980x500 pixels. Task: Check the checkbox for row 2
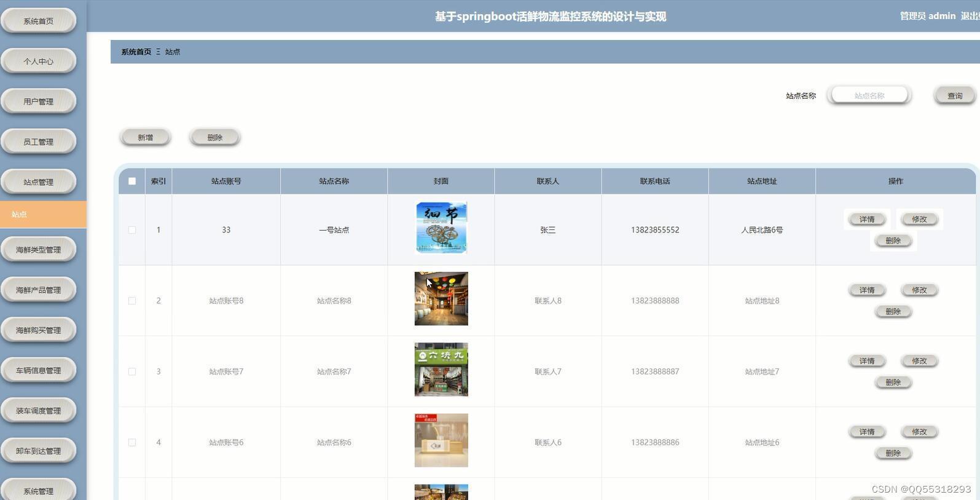click(132, 301)
